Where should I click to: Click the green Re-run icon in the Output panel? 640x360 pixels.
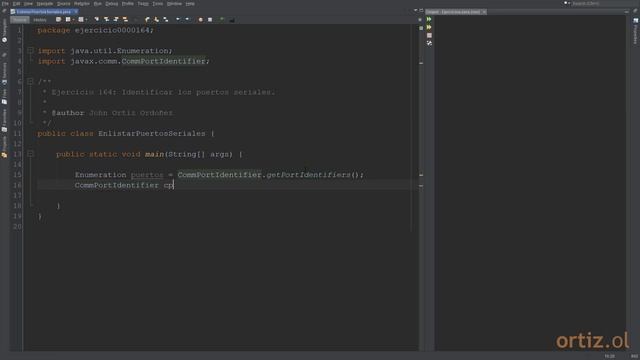point(429,19)
